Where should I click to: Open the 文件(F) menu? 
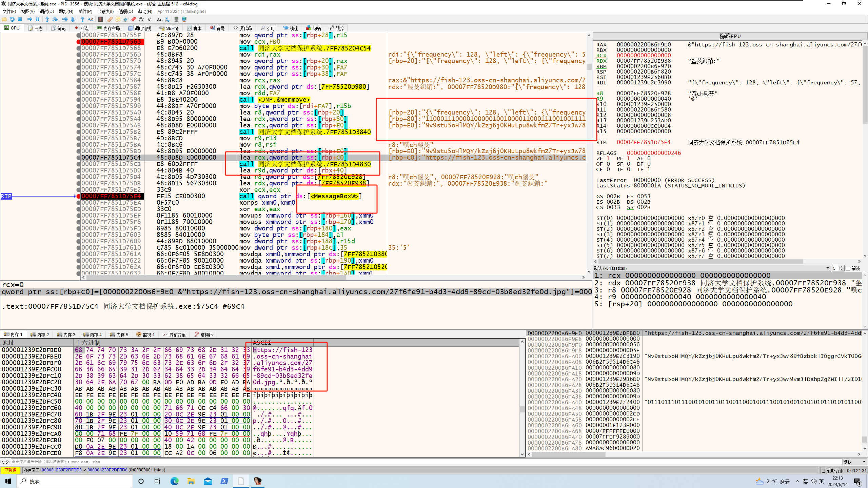pyautogui.click(x=9, y=12)
